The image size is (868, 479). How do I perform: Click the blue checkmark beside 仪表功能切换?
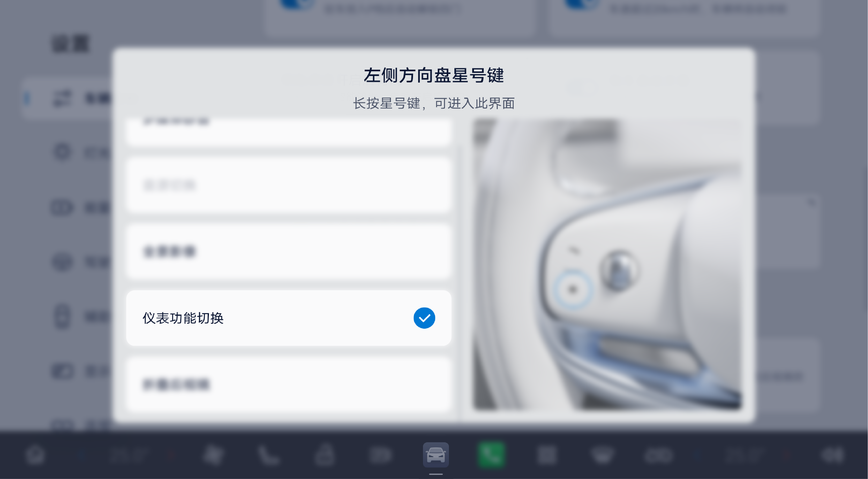click(x=424, y=318)
